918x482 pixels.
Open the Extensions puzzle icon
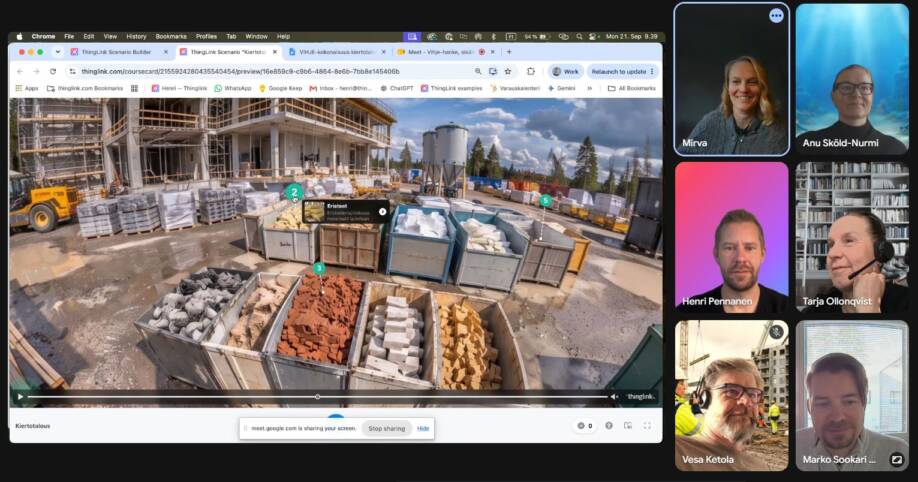[x=530, y=71]
